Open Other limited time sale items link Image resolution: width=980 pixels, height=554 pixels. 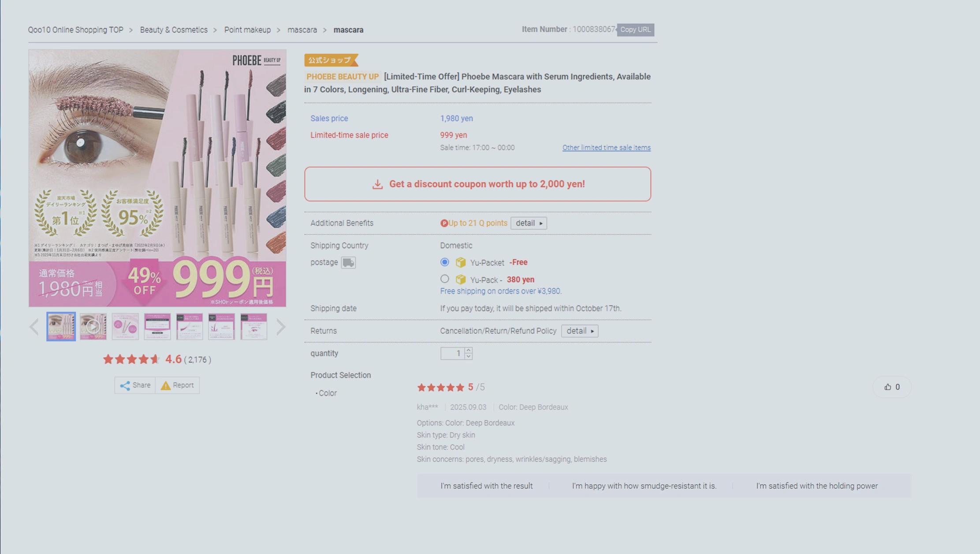click(x=606, y=147)
